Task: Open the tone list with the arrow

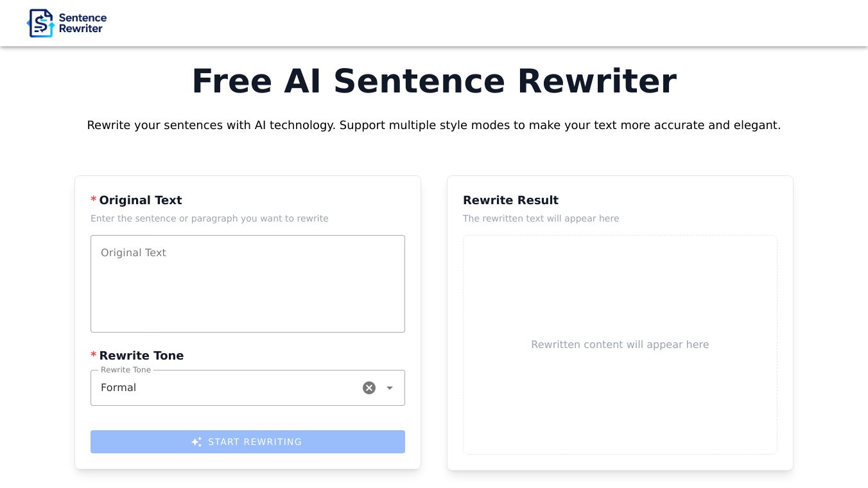Action: [x=390, y=388]
